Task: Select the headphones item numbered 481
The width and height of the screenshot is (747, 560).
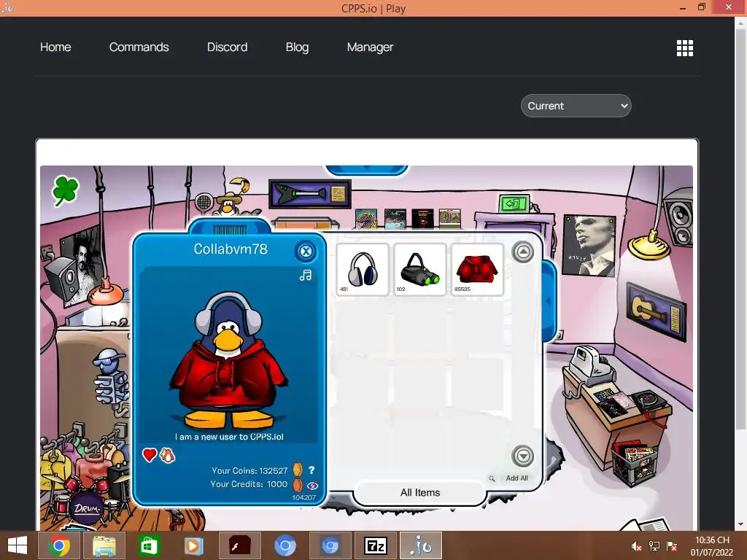Action: tap(363, 270)
